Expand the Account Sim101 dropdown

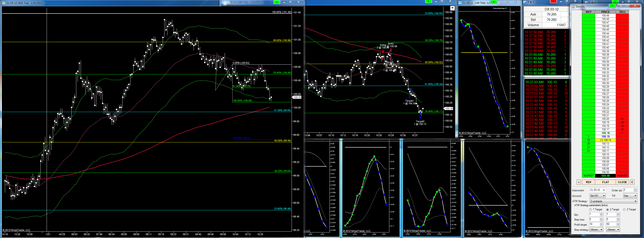[597, 196]
